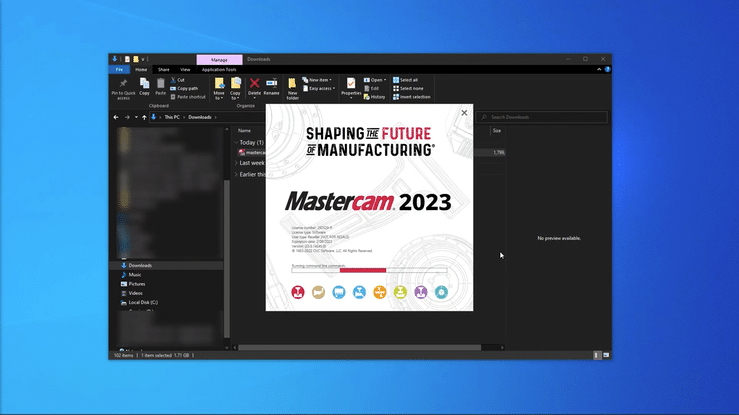Image resolution: width=739 pixels, height=415 pixels.
Task: Expand the Earlier this group
Action: 236,174
